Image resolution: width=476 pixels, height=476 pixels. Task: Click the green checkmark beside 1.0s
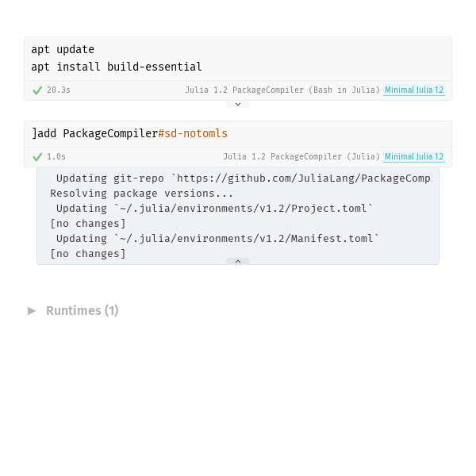(37, 157)
